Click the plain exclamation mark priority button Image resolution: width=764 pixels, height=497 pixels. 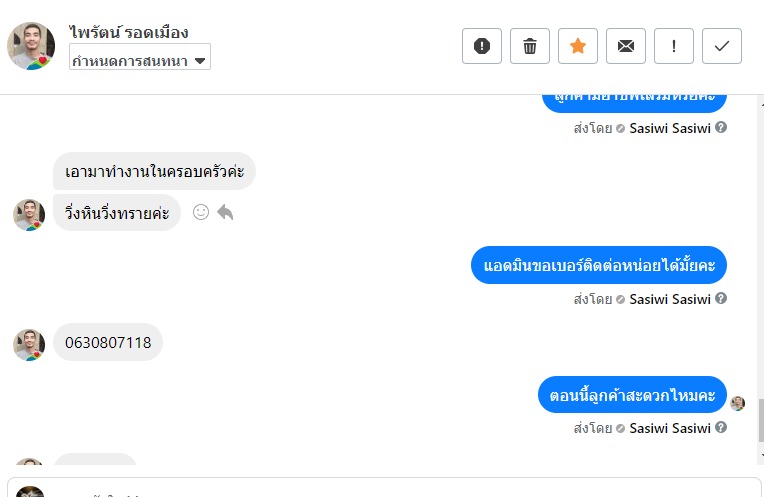pos(674,46)
